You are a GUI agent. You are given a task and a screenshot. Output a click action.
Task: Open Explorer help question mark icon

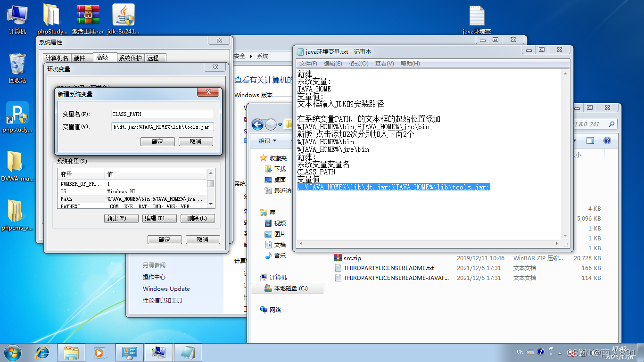[x=607, y=140]
